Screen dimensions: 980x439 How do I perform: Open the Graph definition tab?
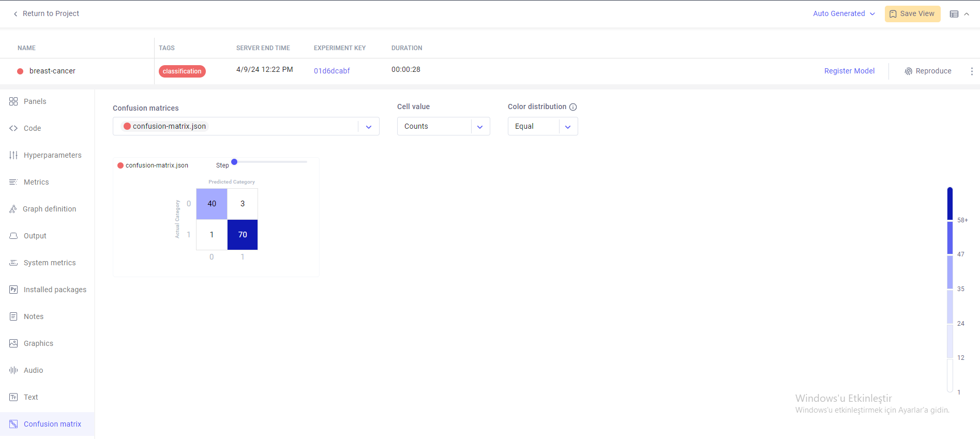[47, 209]
